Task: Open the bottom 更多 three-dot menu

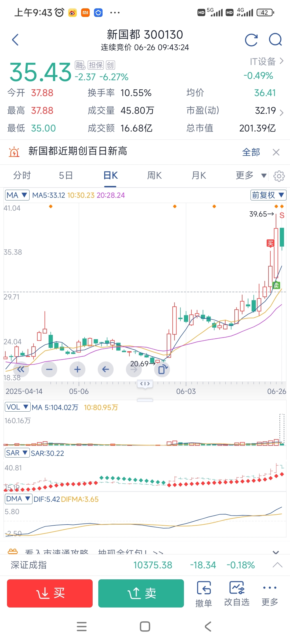Action: 270,594
